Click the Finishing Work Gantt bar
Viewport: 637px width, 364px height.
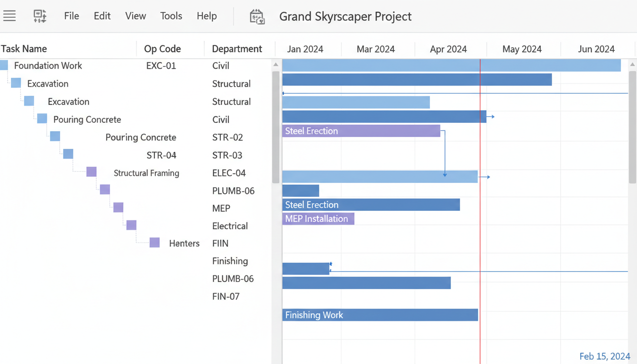(380, 315)
